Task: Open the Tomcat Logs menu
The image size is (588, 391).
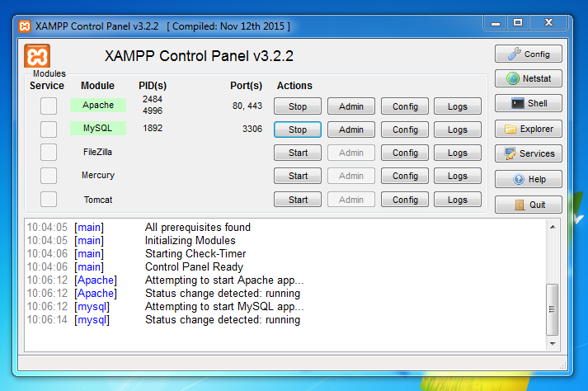Action: (x=458, y=200)
